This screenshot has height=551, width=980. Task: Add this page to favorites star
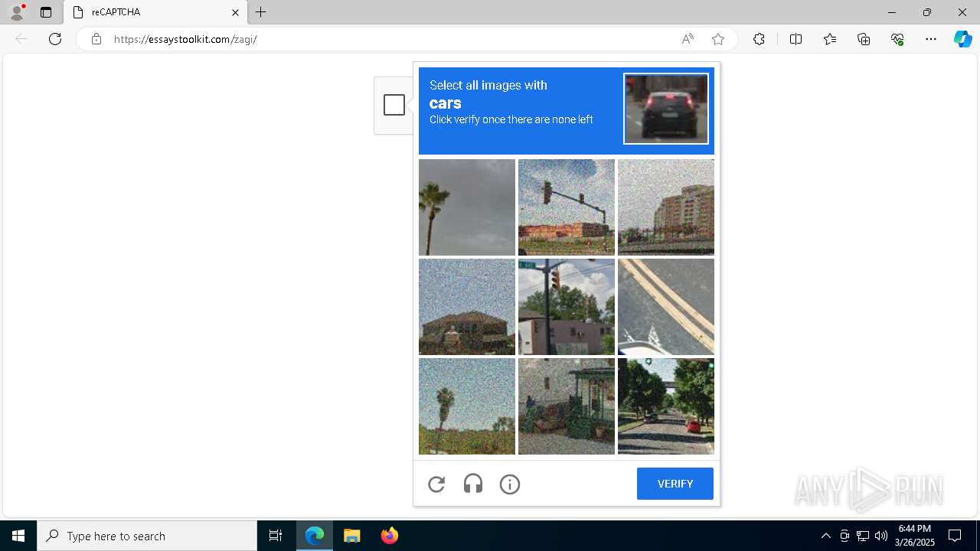718,39
